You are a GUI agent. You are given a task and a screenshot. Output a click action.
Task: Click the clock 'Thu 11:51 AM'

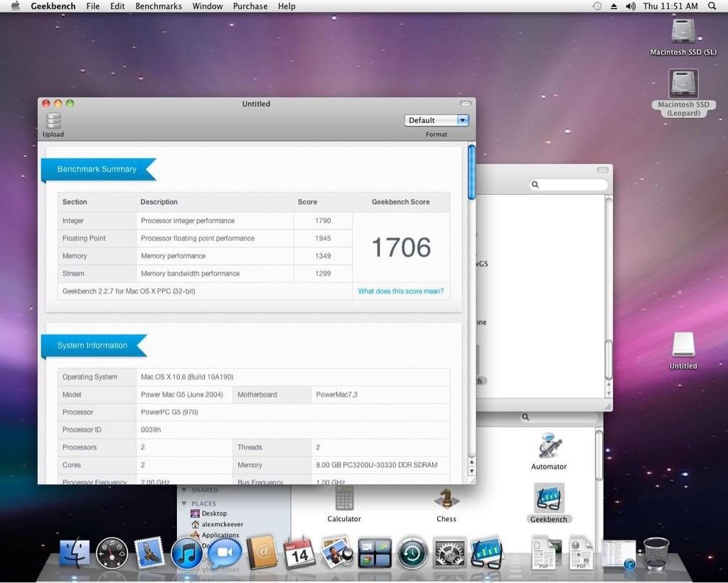pos(670,6)
